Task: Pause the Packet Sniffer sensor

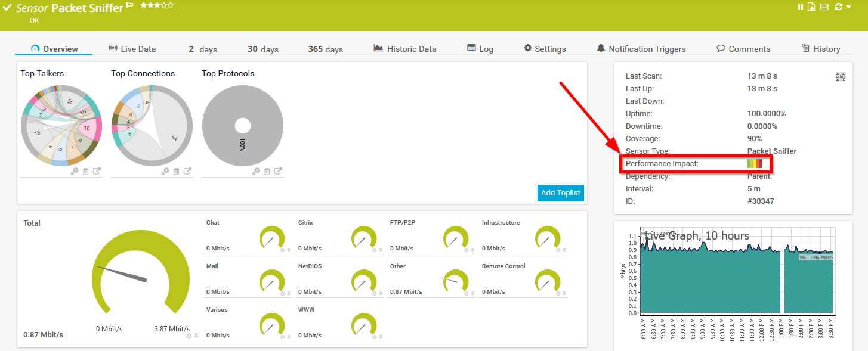Action: point(801,7)
